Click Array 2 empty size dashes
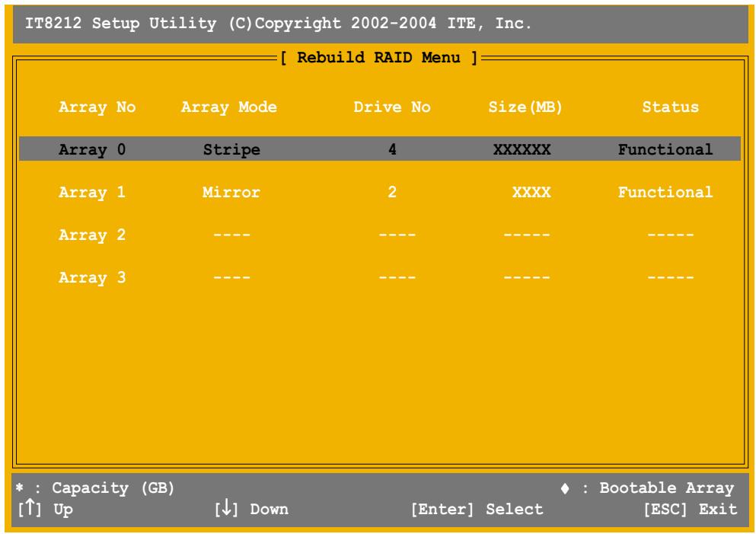The height and width of the screenshot is (534, 756). pos(527,235)
